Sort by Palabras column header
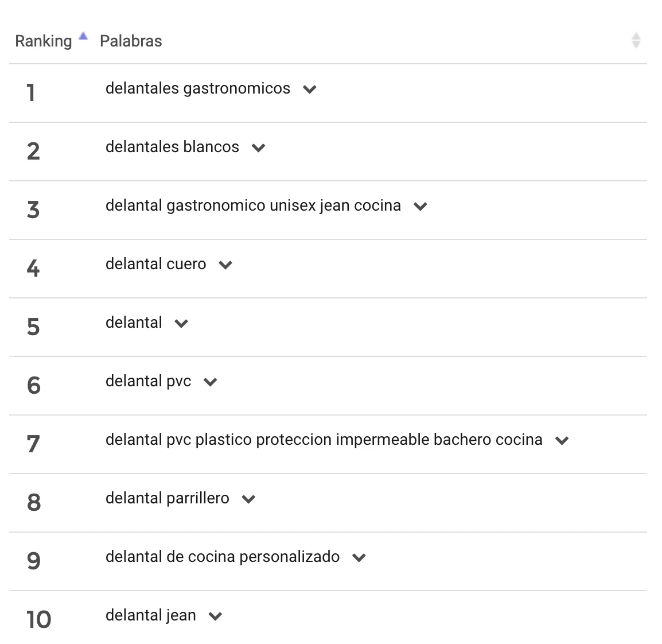Viewport: 662px width, 644px height. (131, 41)
